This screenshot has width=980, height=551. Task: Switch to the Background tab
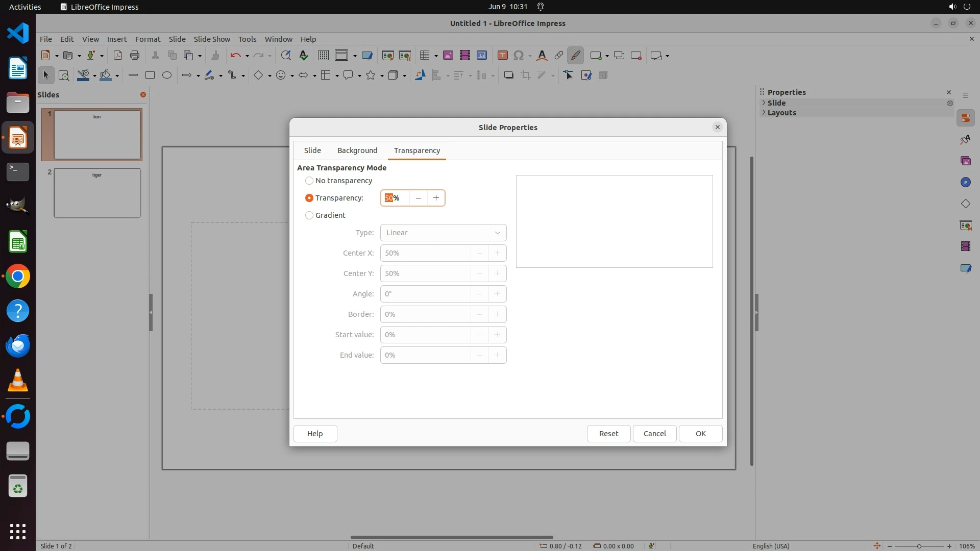[357, 151]
